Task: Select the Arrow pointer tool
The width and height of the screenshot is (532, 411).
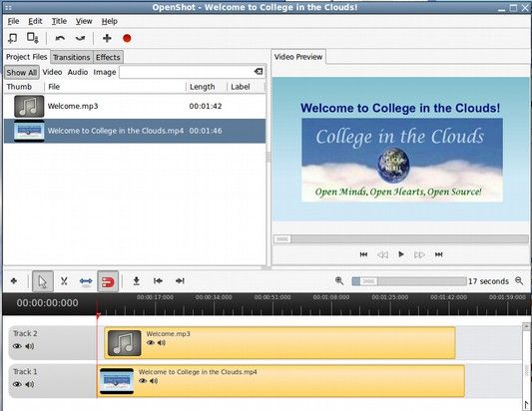Action: pos(43,281)
